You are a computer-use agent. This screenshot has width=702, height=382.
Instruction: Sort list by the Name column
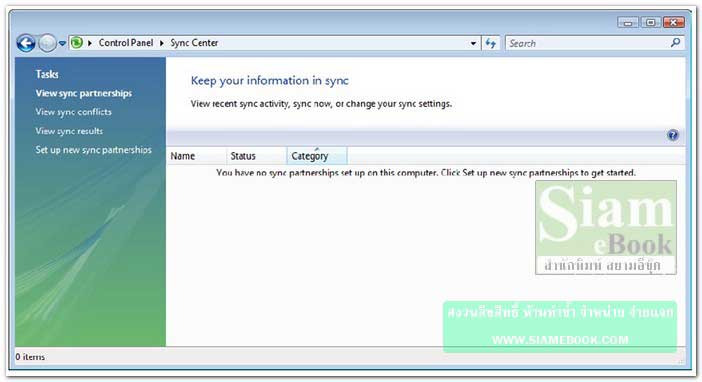[x=197, y=156]
